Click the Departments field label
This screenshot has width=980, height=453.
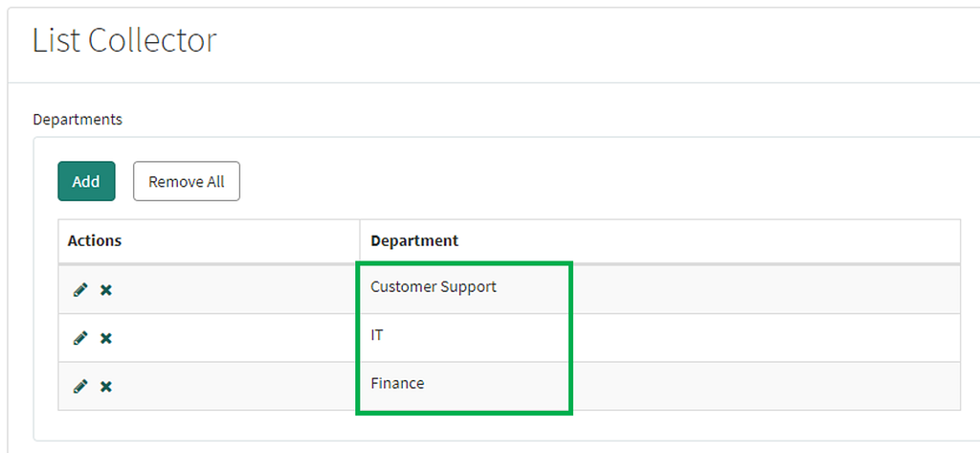click(x=78, y=119)
